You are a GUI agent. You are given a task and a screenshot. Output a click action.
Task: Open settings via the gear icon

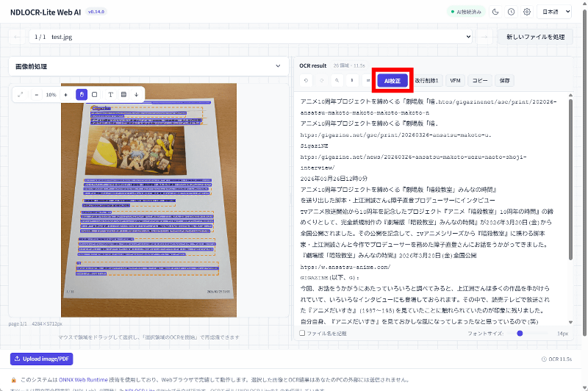pos(527,12)
